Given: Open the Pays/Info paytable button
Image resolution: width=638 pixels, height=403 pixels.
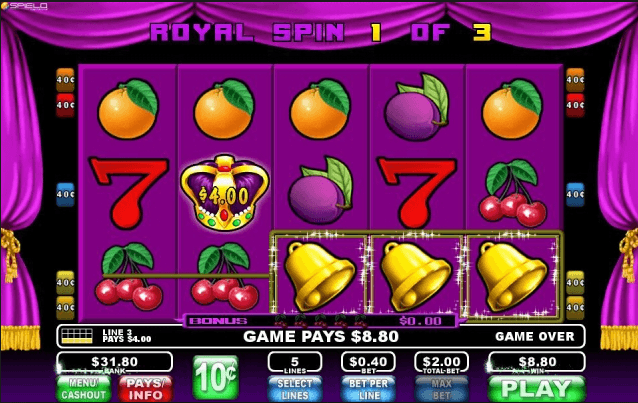Looking at the screenshot, I should (x=145, y=389).
